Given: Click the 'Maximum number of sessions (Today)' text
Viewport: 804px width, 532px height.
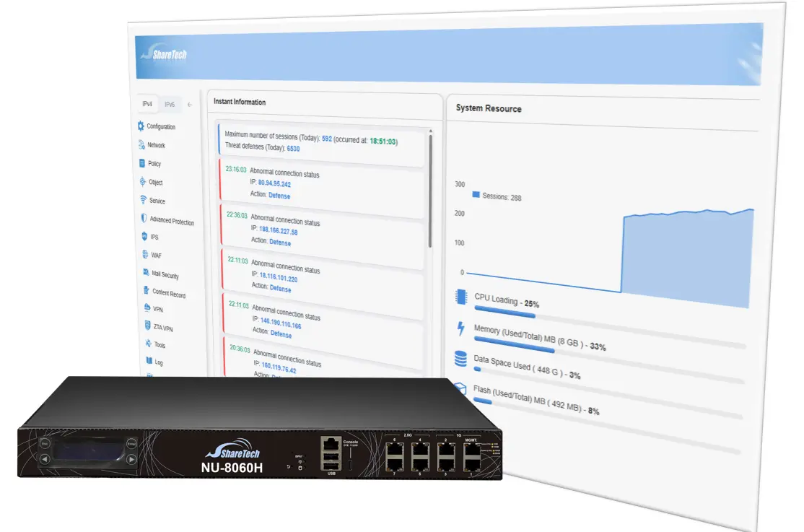Looking at the screenshot, I should 272,136.
